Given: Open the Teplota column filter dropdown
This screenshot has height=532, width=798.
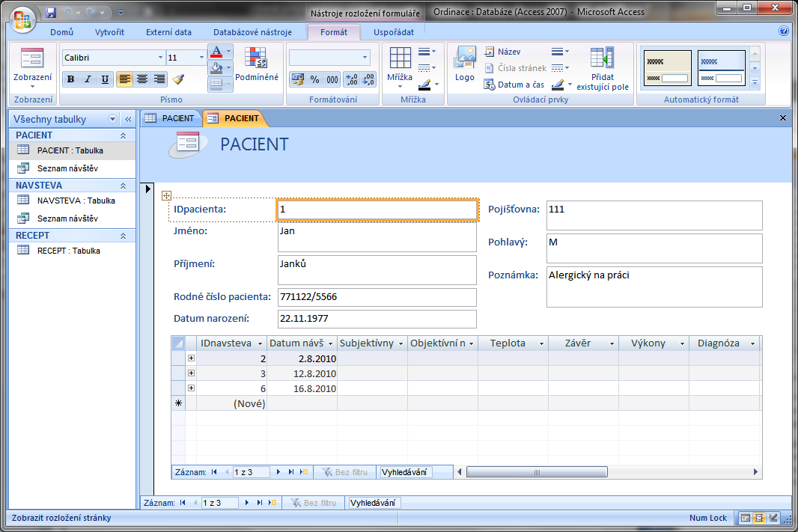Looking at the screenshot, I should (541, 343).
